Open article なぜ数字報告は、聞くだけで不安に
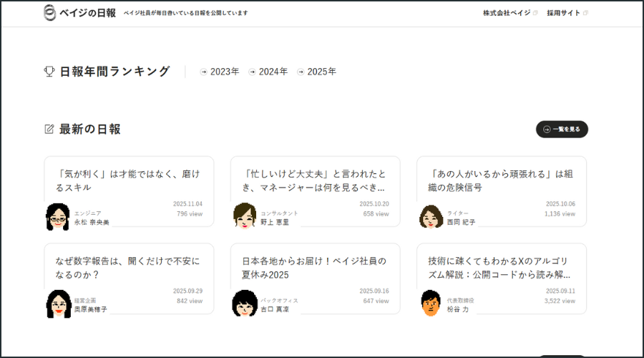The height and width of the screenshot is (358, 644). click(128, 268)
